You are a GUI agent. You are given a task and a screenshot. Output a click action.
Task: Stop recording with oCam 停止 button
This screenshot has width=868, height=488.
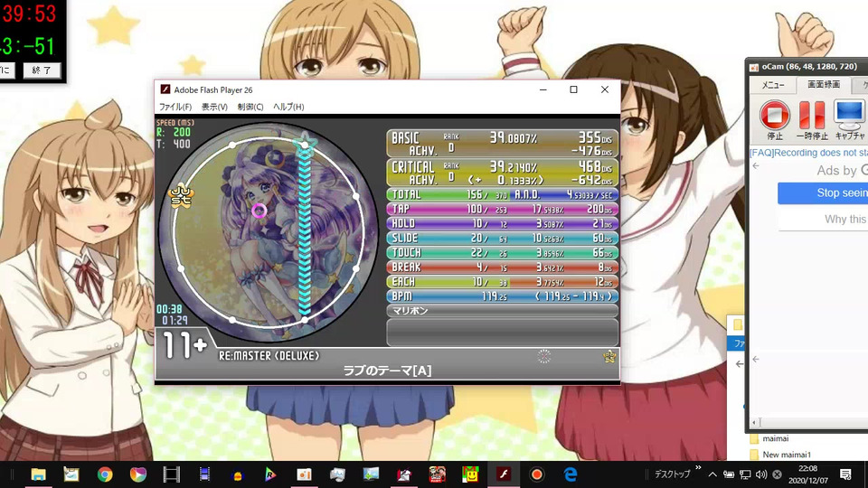pos(775,119)
